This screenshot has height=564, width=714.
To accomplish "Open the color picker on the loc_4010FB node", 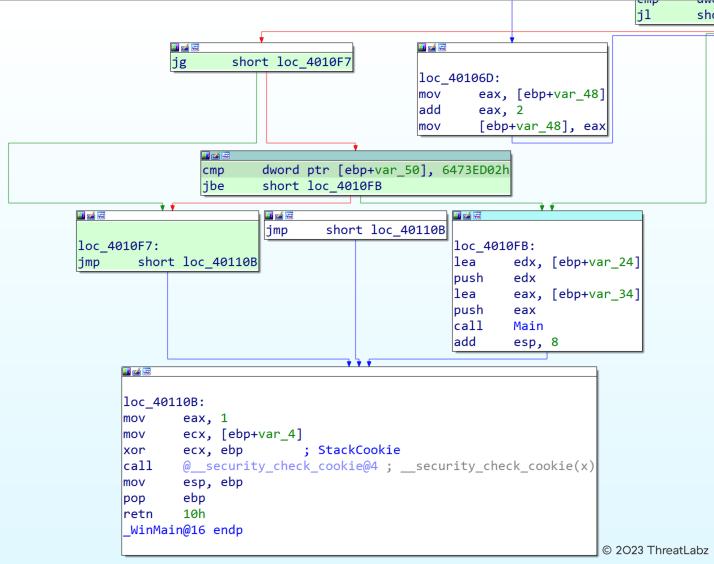I will 458,215.
